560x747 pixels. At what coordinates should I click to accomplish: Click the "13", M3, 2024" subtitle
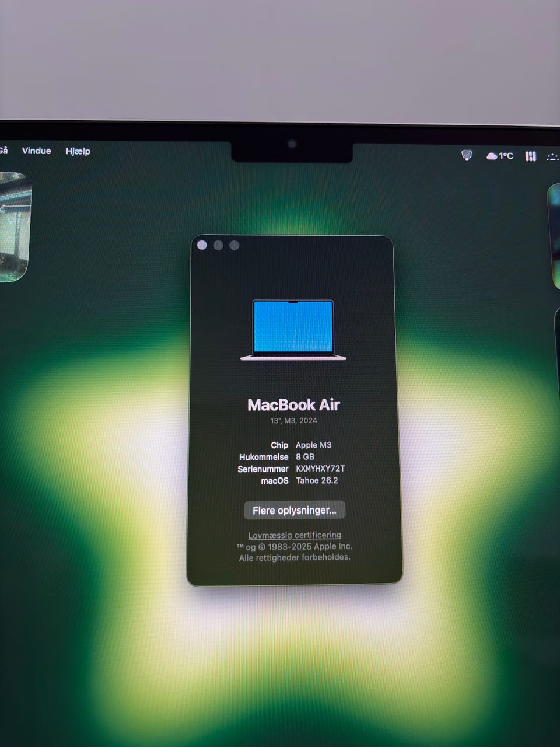[x=293, y=420]
